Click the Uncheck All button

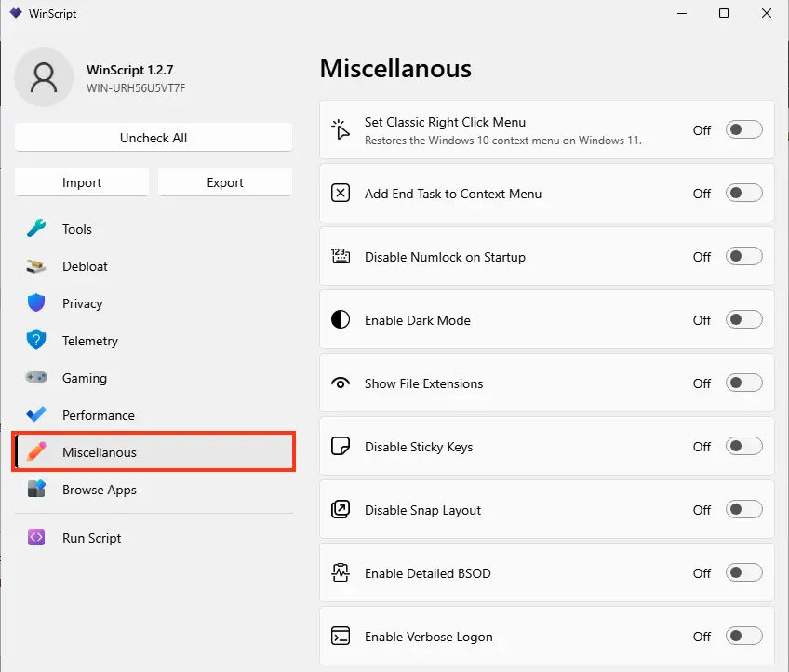pyautogui.click(x=154, y=138)
